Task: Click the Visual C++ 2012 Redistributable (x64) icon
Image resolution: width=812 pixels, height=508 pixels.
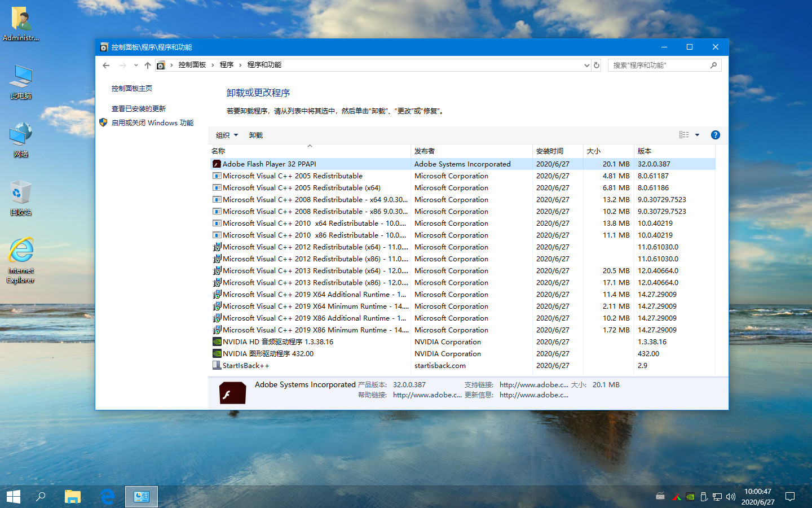Action: [x=217, y=247]
